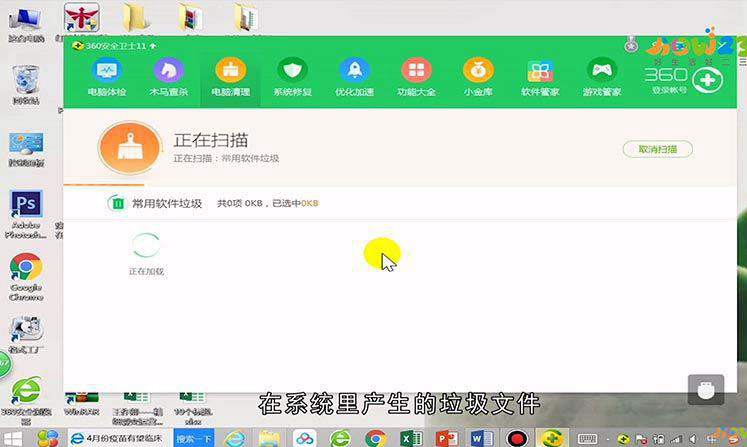The width and height of the screenshot is (747, 447).
Task: Select the 电脑清理 cleanup tab
Action: pyautogui.click(x=231, y=77)
